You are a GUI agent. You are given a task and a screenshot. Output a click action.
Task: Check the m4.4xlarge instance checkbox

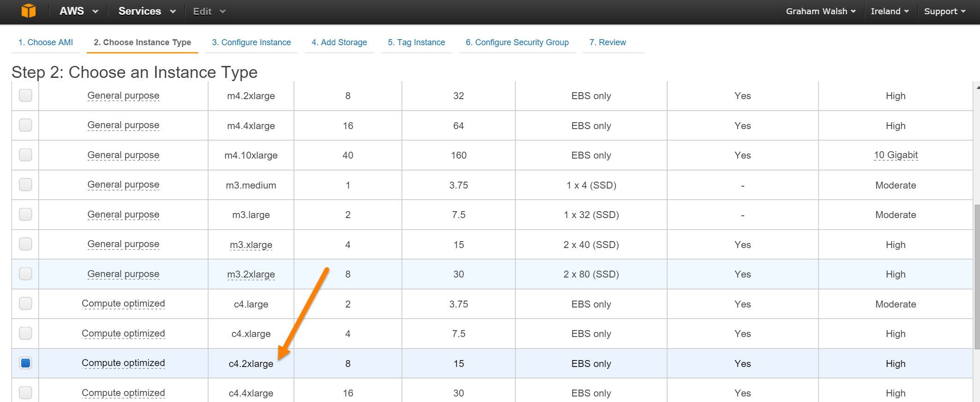[x=25, y=125]
